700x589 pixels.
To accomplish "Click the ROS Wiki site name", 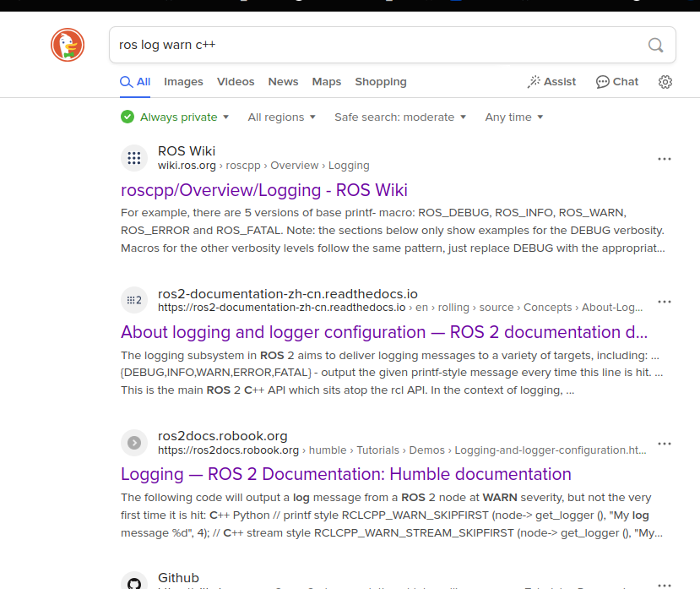I will pos(187,151).
